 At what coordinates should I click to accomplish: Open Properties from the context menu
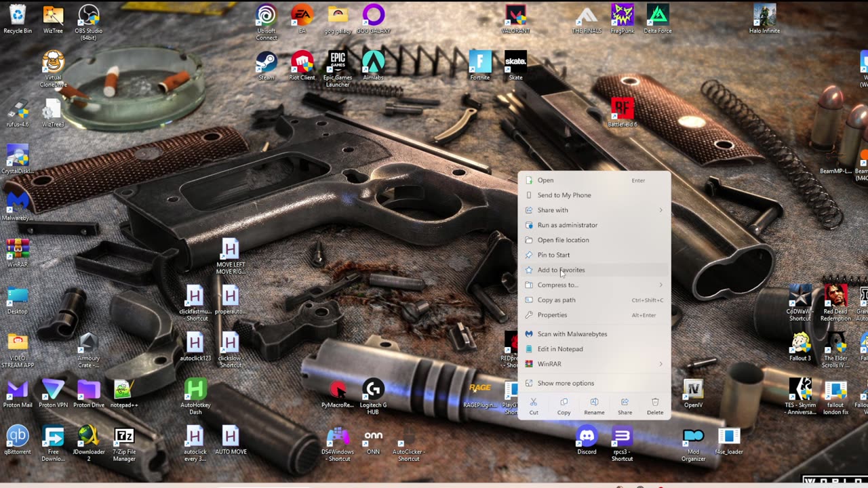coord(594,314)
